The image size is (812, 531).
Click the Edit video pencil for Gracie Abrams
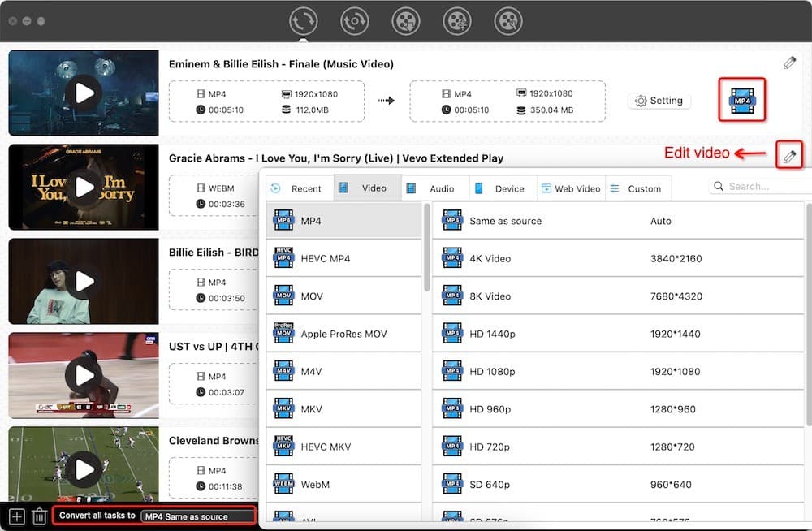(x=788, y=155)
